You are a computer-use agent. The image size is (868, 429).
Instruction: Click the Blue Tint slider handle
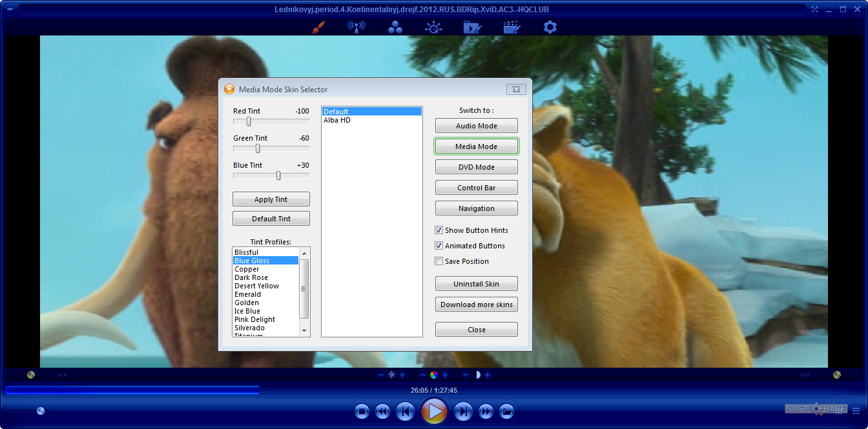pos(278,175)
